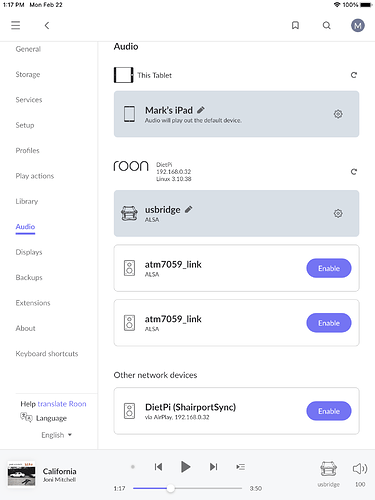Screen dimensions: 375x500
Task: Open the hamburger navigation menu
Action: [x=16, y=25]
